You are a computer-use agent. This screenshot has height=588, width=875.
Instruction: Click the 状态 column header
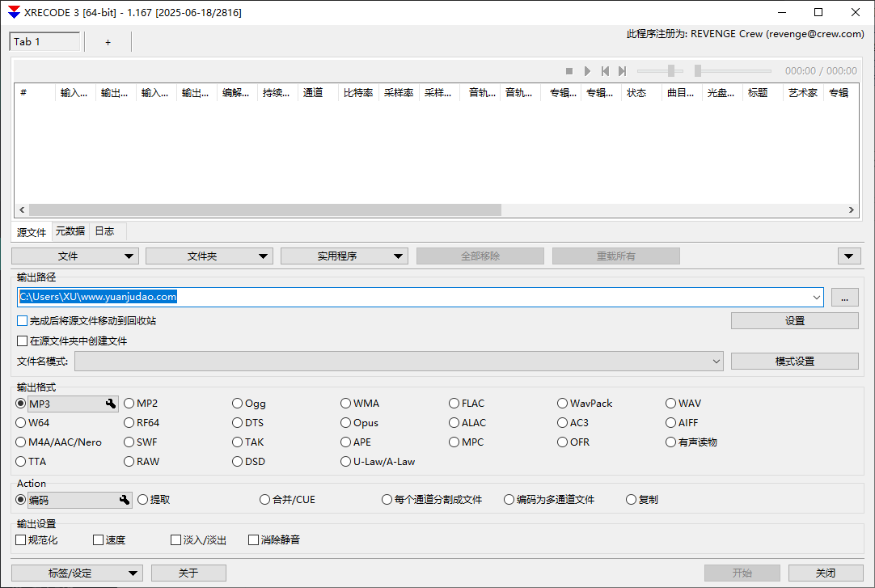641,92
